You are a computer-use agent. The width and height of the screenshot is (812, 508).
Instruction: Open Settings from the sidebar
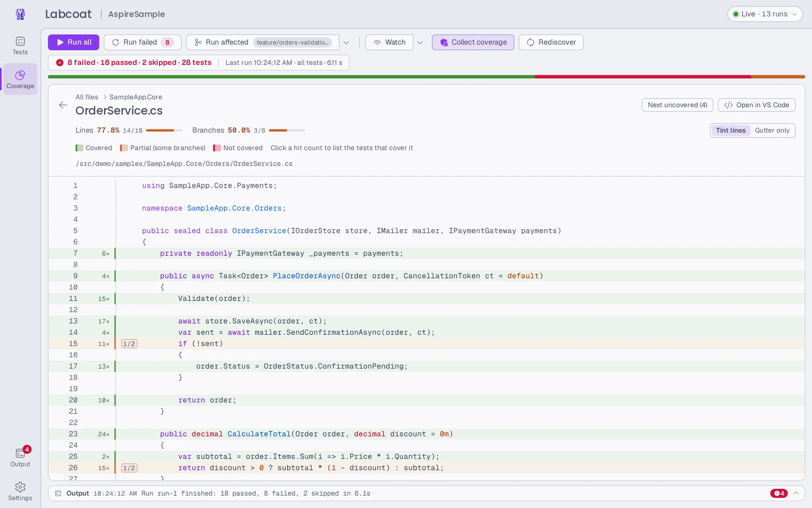tap(20, 491)
